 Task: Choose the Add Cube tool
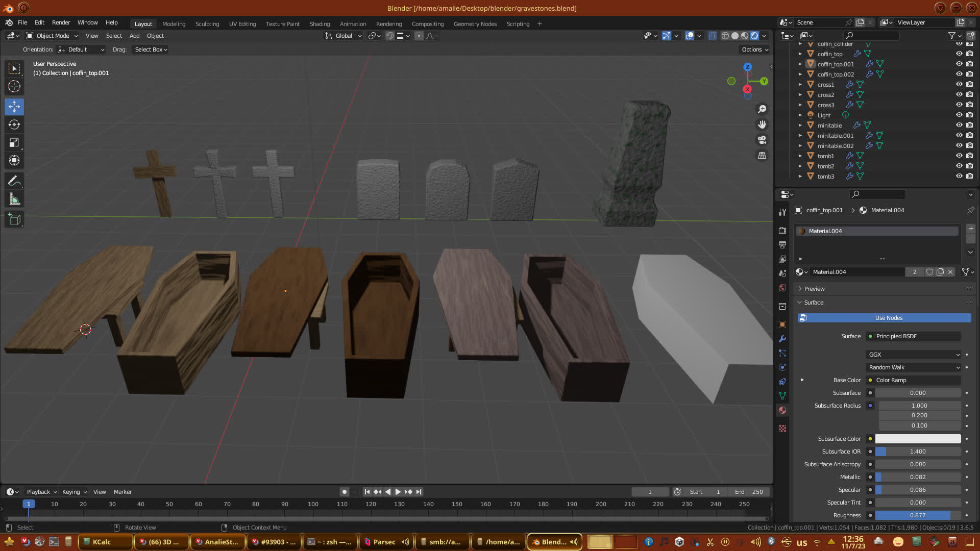click(x=14, y=219)
